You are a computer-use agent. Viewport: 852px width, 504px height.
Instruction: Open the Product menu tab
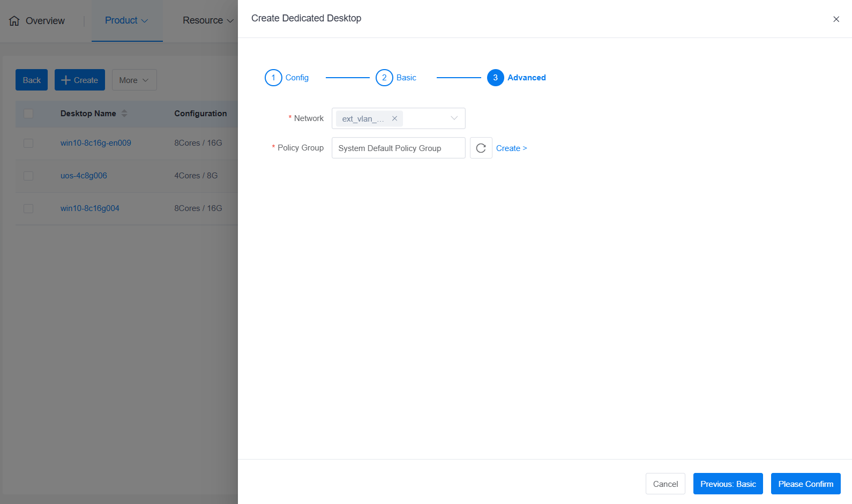[x=126, y=20]
